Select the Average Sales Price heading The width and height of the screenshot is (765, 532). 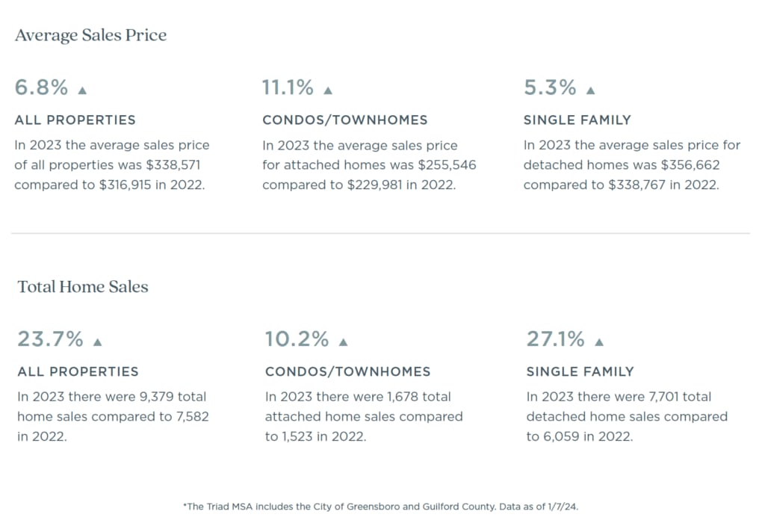pos(90,35)
